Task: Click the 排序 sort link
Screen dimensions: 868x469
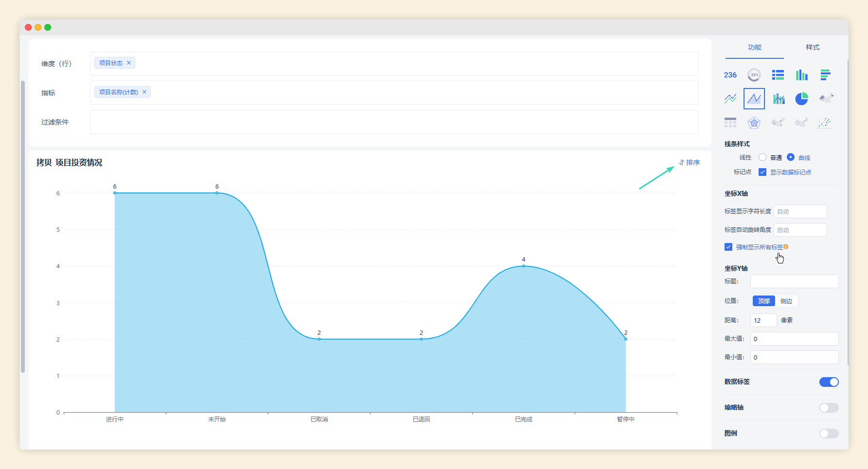Action: point(690,162)
